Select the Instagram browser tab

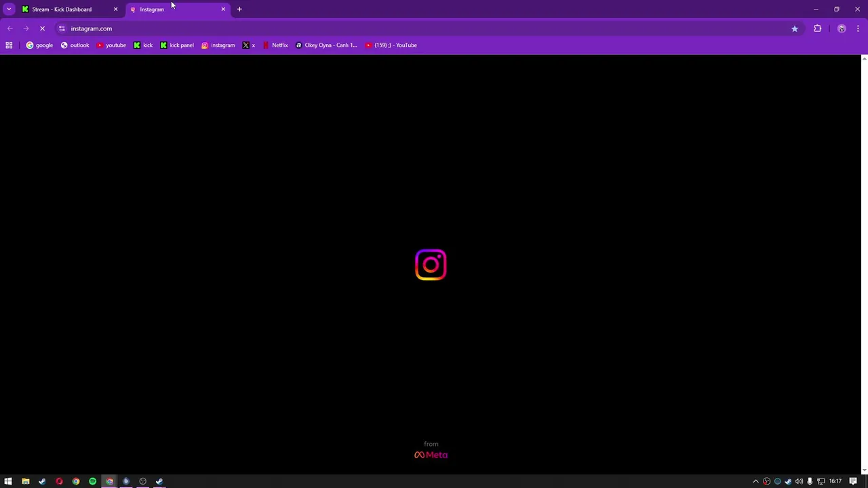click(x=177, y=9)
